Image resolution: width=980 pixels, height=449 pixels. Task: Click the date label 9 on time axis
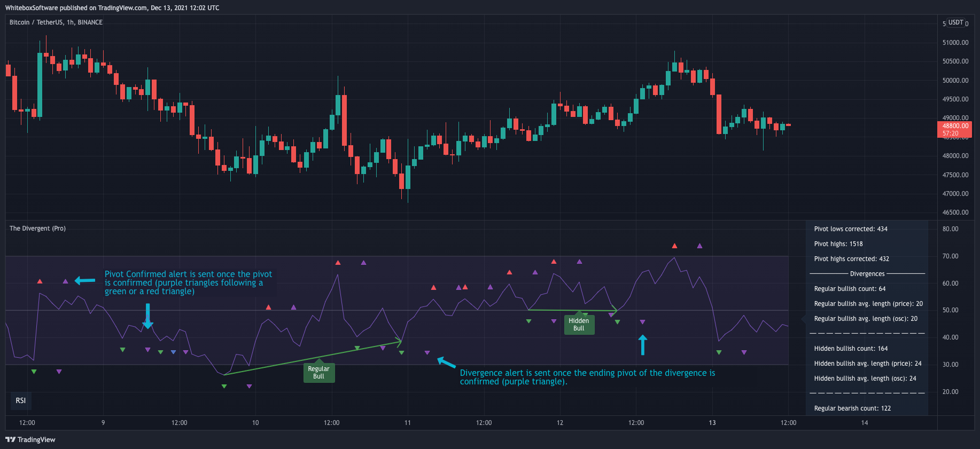[x=103, y=423]
